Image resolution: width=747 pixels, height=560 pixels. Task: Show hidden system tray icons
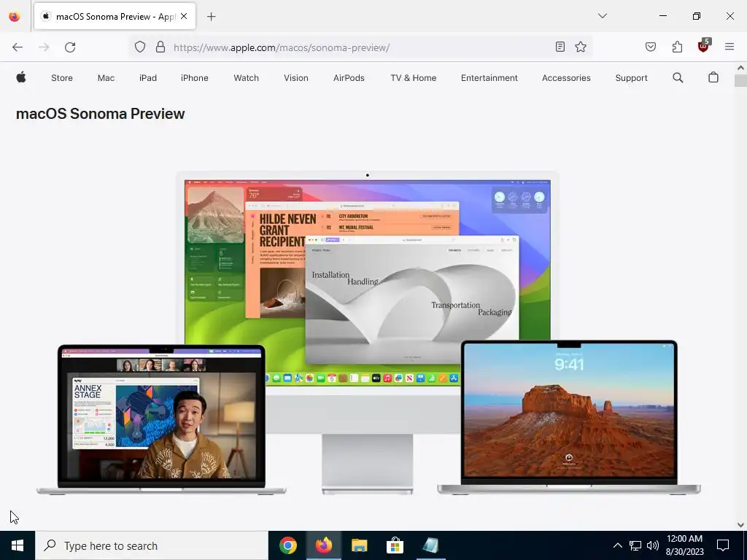click(617, 545)
